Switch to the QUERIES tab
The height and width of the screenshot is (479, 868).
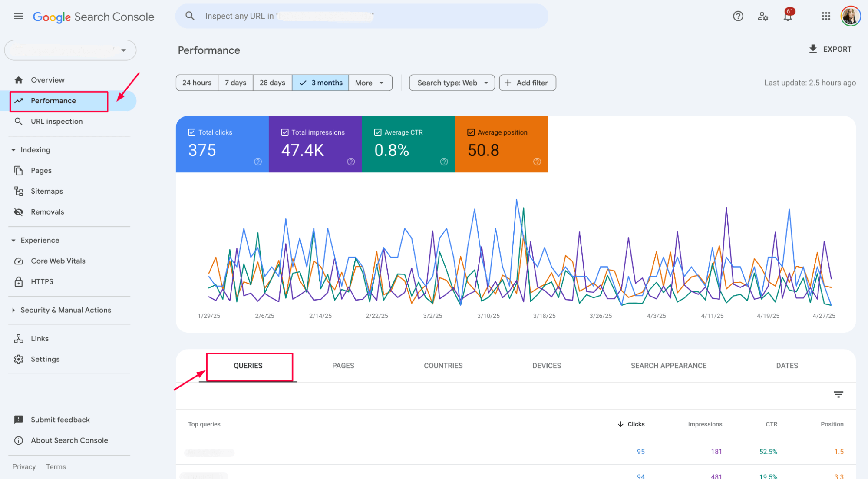click(248, 366)
